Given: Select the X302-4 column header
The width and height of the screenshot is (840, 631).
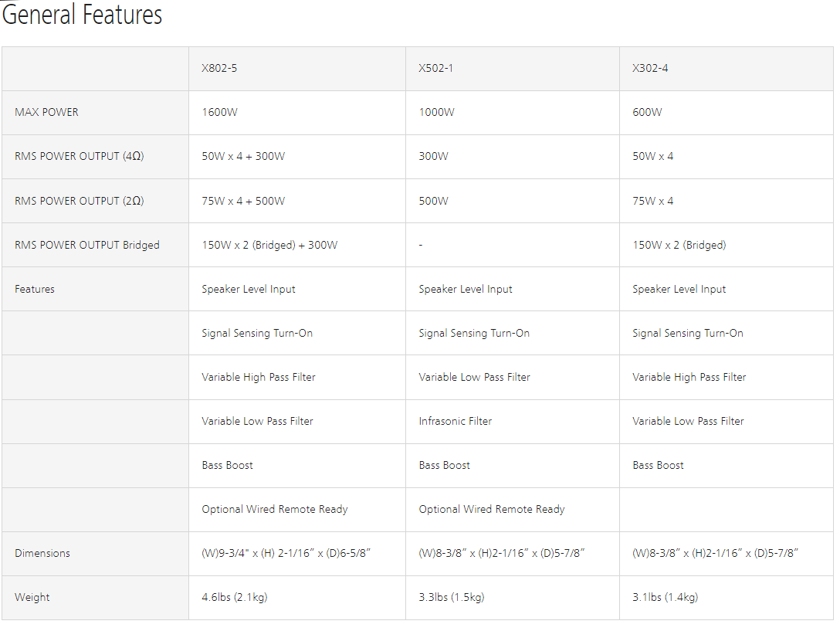Looking at the screenshot, I should [650, 68].
